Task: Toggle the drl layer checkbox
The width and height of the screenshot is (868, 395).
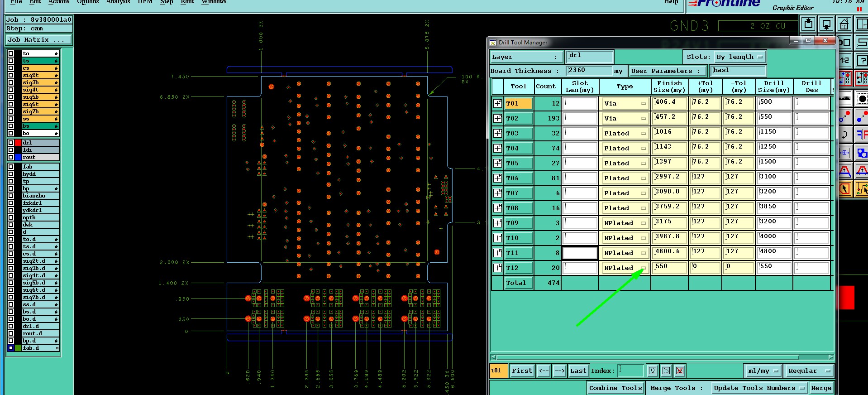Action: point(11,143)
